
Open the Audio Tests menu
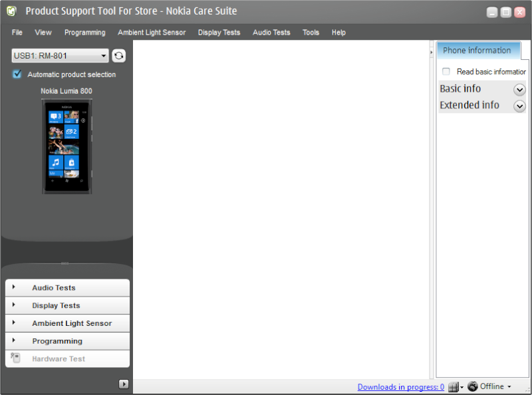point(271,33)
